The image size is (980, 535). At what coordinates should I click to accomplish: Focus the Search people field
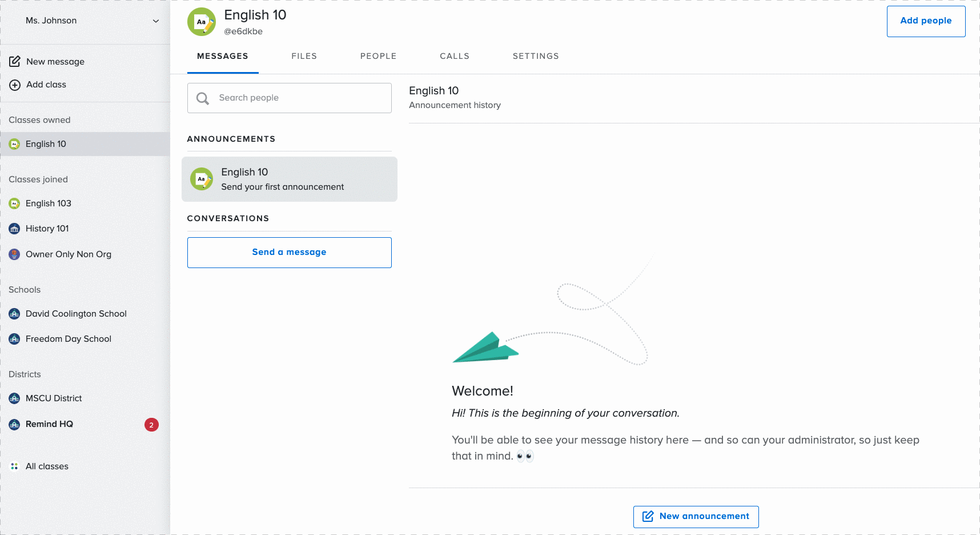click(290, 98)
